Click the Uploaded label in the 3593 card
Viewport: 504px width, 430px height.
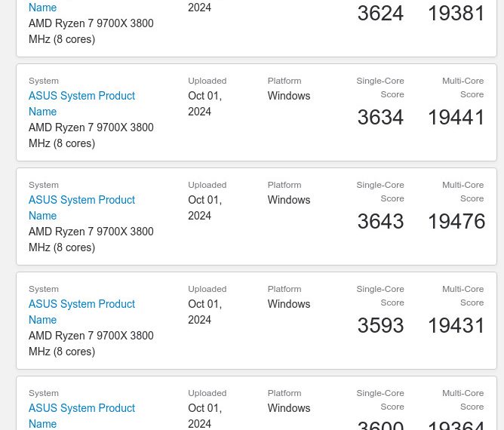pyautogui.click(x=207, y=289)
